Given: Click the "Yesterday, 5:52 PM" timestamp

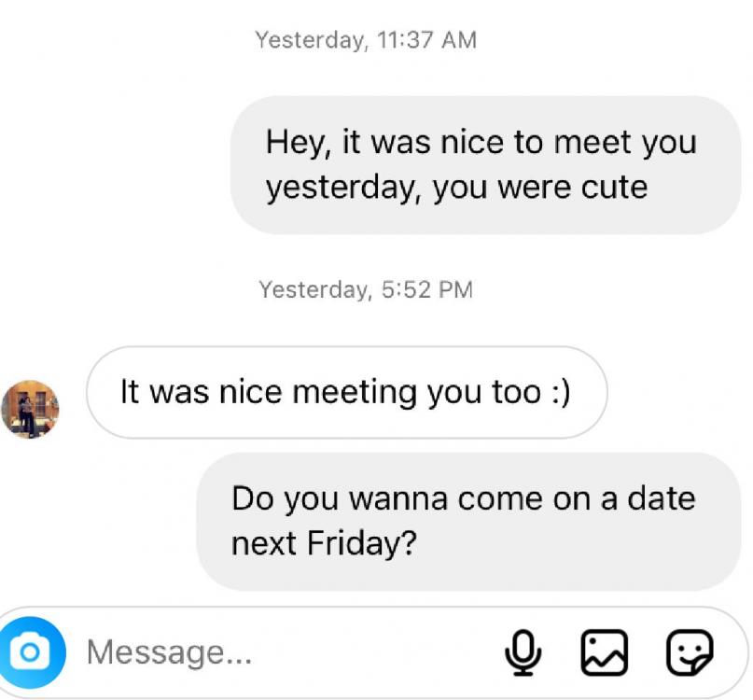Looking at the screenshot, I should coord(366,289).
